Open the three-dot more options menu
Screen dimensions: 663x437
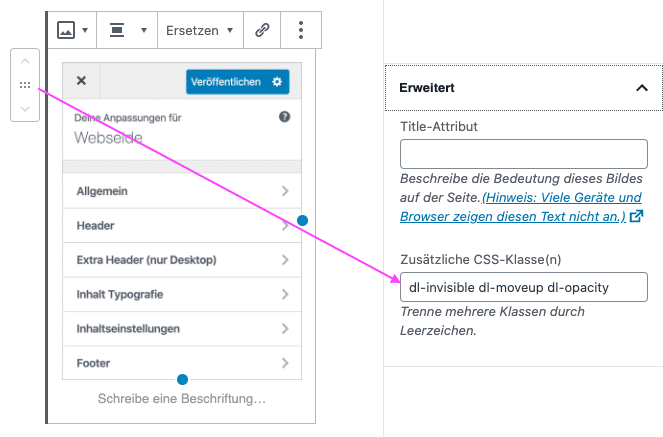click(301, 30)
